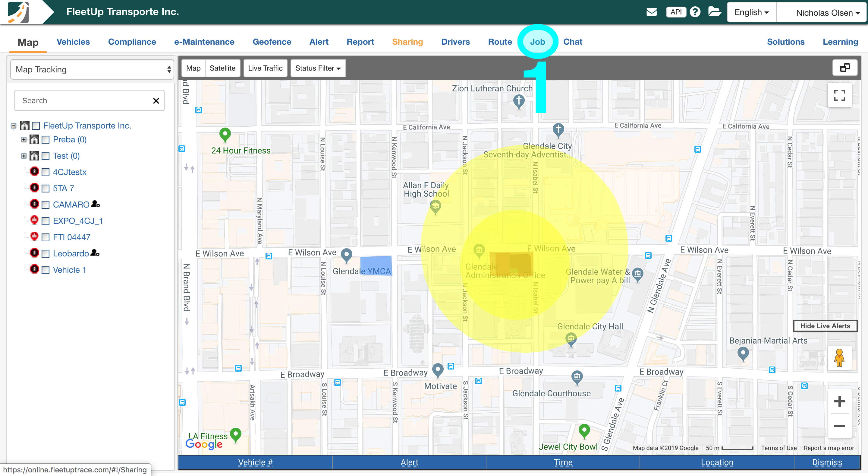Check the 5TA 7 vehicle checkbox
This screenshot has height=476, width=868.
[x=46, y=188]
